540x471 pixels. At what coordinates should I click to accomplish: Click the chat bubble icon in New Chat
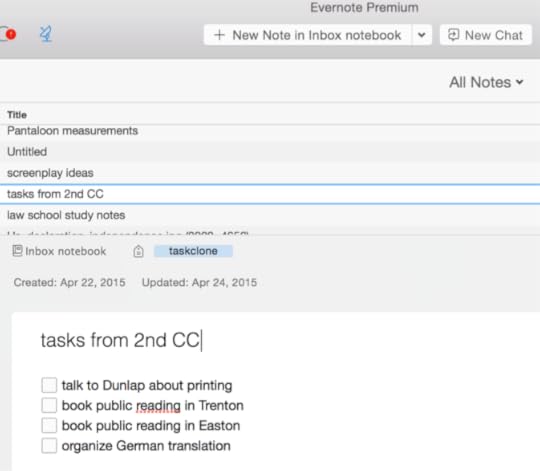453,35
